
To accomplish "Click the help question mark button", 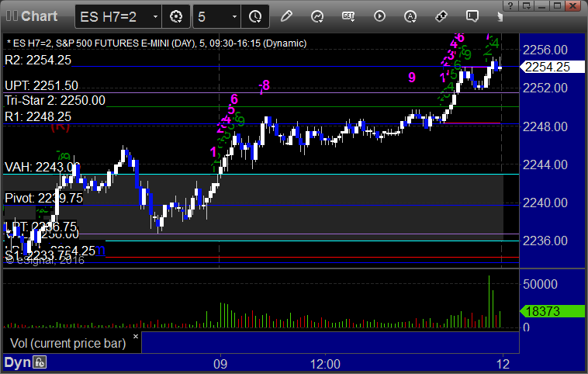I will [510, 5].
